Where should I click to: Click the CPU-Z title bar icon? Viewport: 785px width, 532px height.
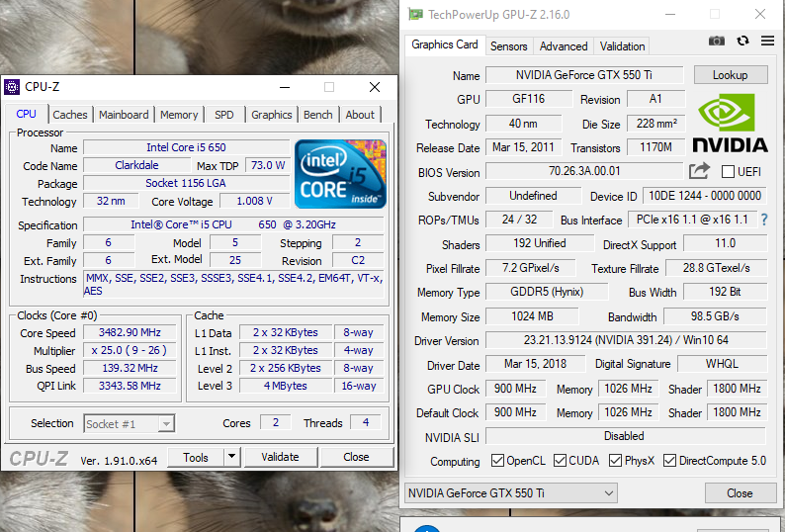pyautogui.click(x=12, y=87)
